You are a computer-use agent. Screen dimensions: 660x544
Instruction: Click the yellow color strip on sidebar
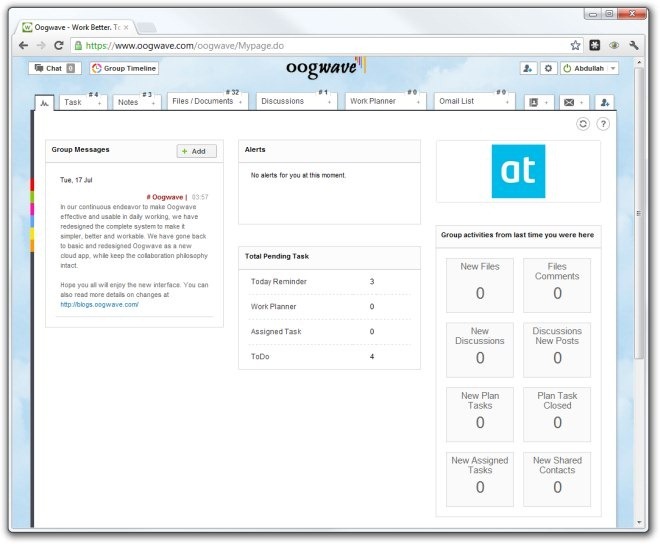32,234
